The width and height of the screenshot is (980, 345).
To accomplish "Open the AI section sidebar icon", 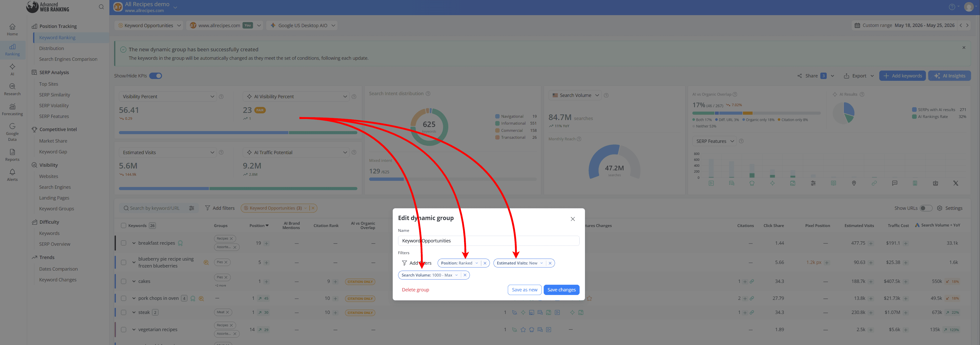I will pyautogui.click(x=12, y=70).
